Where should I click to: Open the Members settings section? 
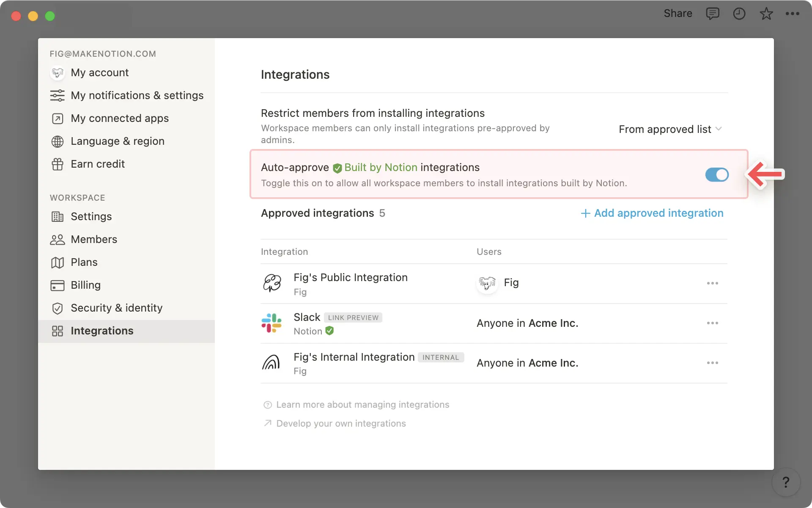tap(94, 239)
